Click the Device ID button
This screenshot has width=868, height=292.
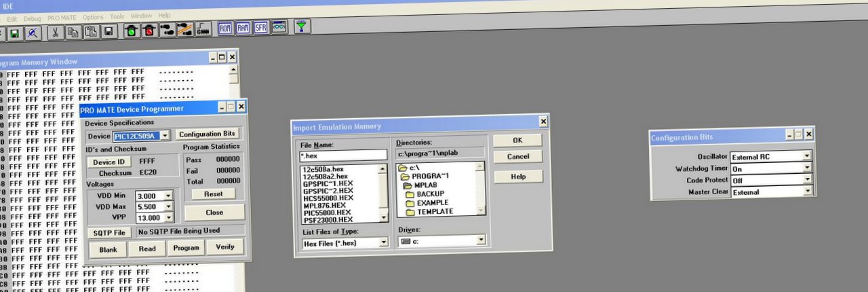(x=108, y=162)
